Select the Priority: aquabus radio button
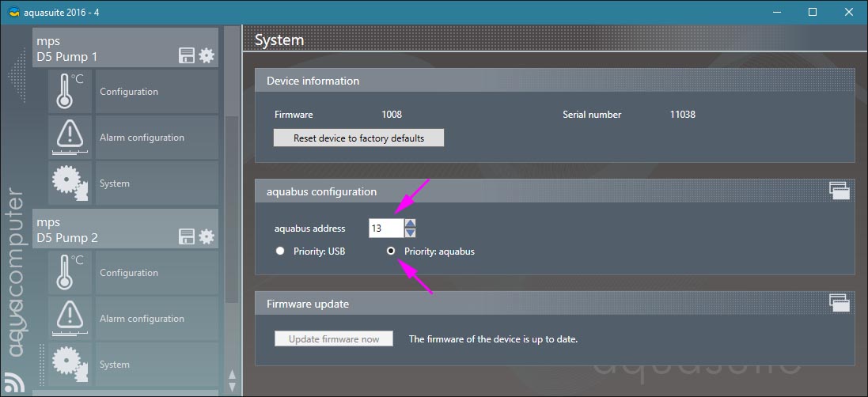 [391, 251]
